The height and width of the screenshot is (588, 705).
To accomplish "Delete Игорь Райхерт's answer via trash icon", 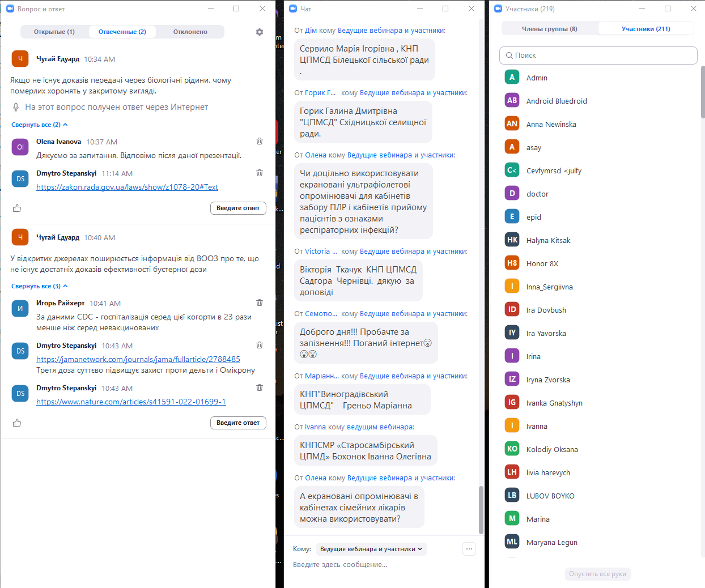I will click(x=260, y=302).
